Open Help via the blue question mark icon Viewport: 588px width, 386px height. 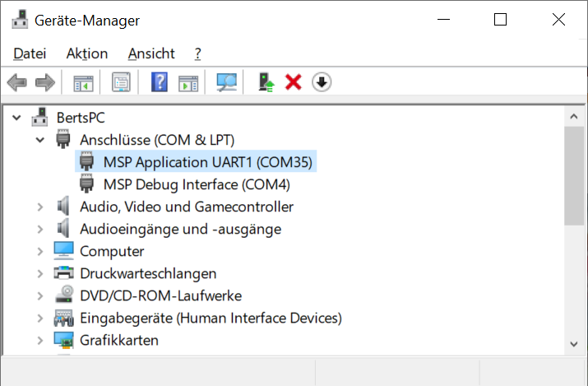pos(160,82)
